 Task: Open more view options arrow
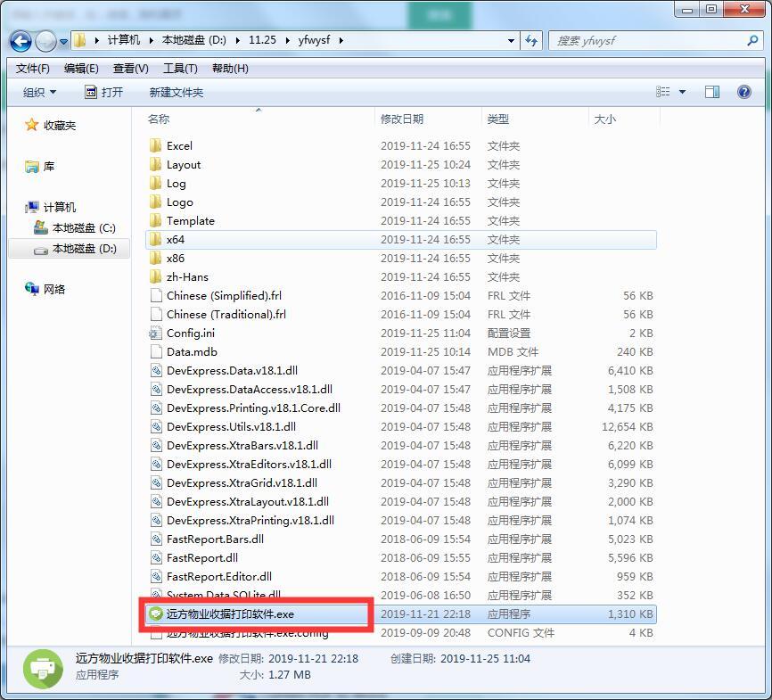(682, 92)
